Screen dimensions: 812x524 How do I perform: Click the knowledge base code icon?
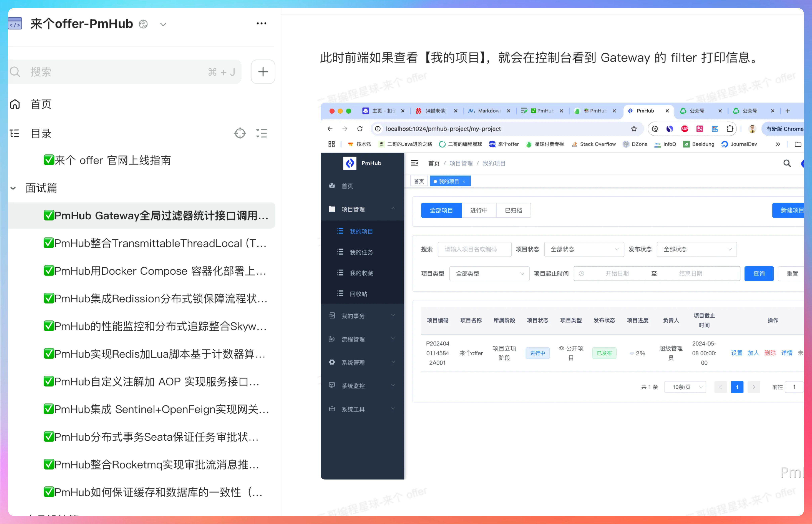pyautogui.click(x=15, y=24)
